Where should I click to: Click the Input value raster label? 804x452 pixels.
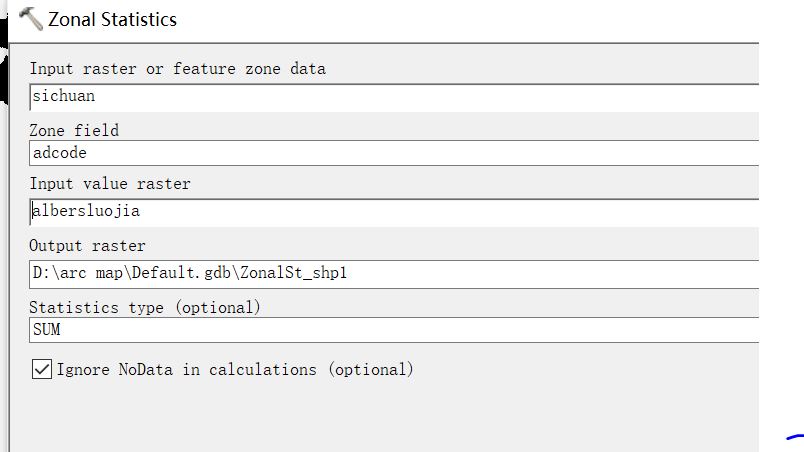[x=110, y=183]
